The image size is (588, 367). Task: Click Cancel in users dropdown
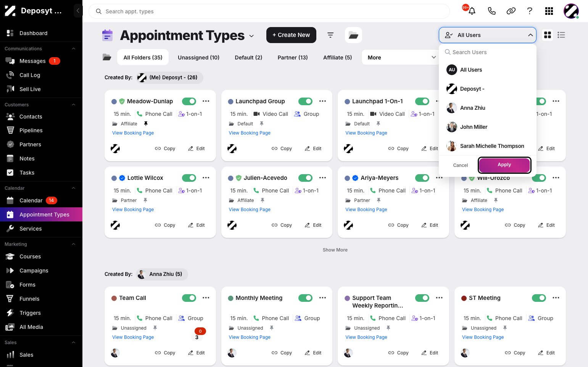coord(460,165)
